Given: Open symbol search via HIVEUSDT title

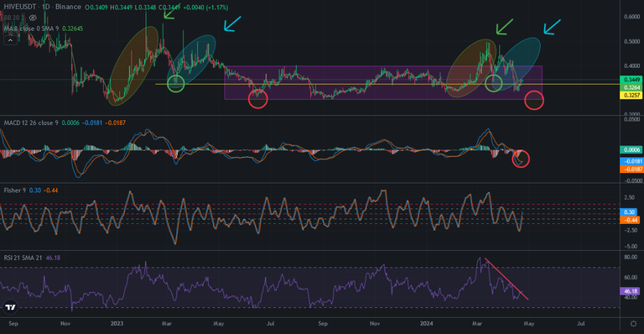Looking at the screenshot, I should tap(20, 7).
